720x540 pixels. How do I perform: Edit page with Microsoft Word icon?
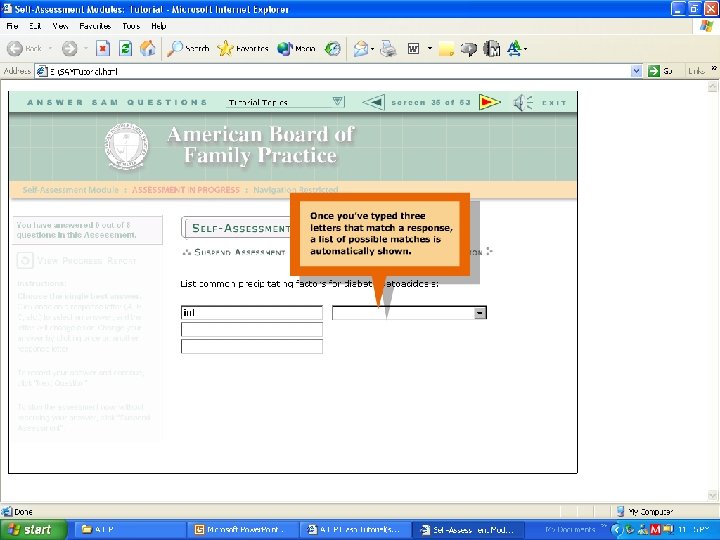click(413, 48)
